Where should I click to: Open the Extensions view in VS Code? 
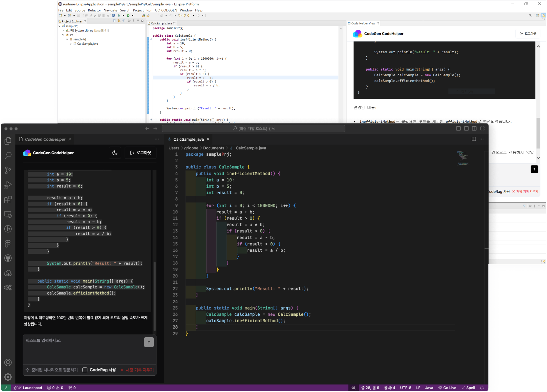8,200
